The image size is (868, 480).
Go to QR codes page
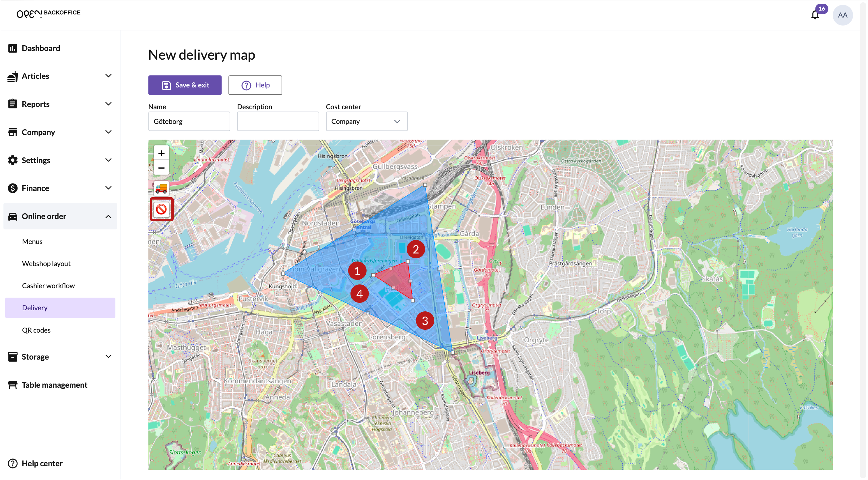(36, 330)
